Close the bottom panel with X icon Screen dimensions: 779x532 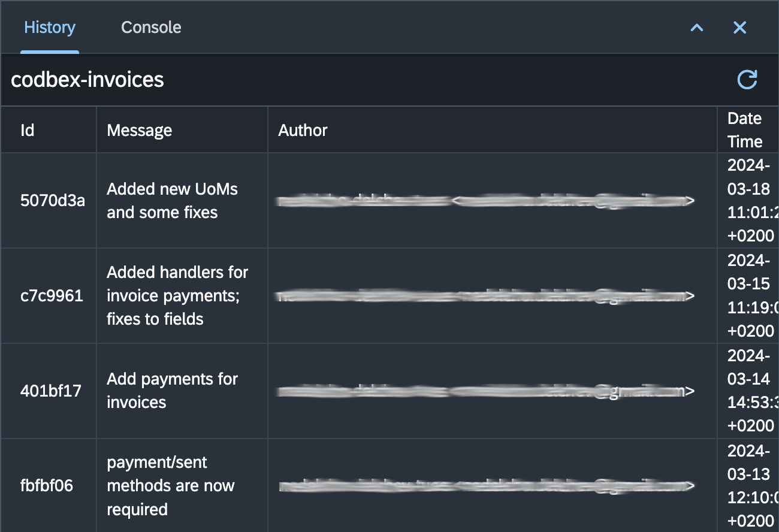740,28
